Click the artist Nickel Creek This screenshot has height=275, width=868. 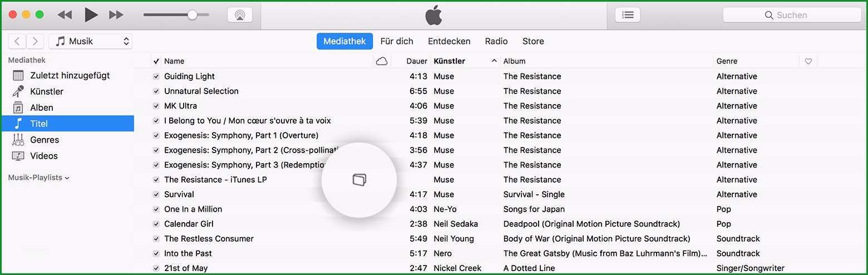click(x=457, y=268)
